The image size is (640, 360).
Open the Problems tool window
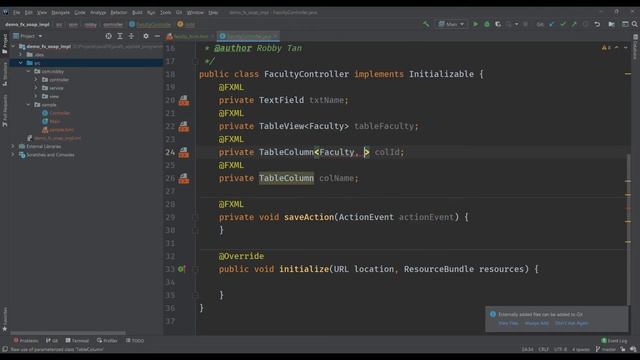[26, 340]
